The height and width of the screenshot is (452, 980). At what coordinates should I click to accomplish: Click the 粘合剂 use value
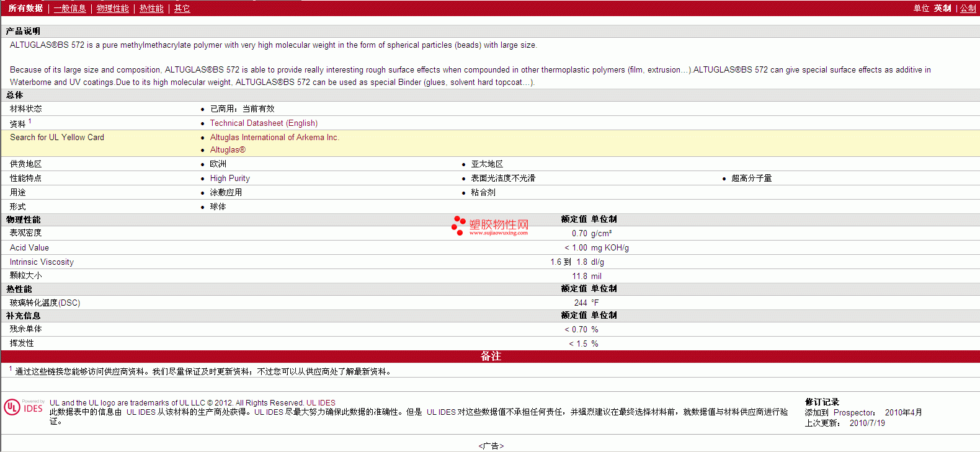point(483,193)
